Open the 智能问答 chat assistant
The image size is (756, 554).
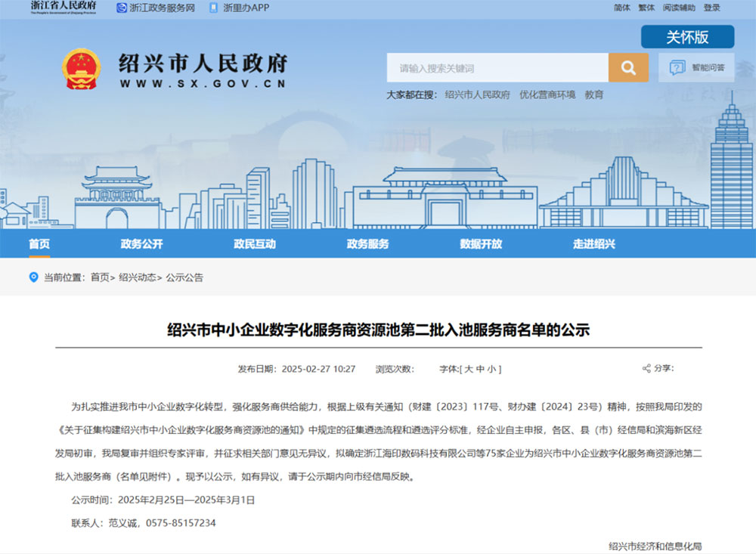696,68
